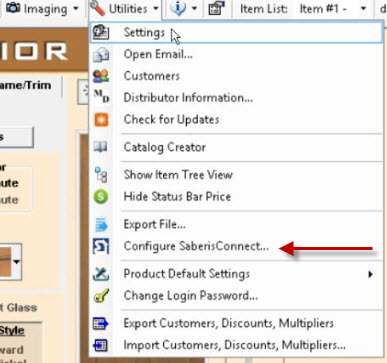
Task: Click the orange Check for Updates icon
Action: pyautogui.click(x=101, y=120)
